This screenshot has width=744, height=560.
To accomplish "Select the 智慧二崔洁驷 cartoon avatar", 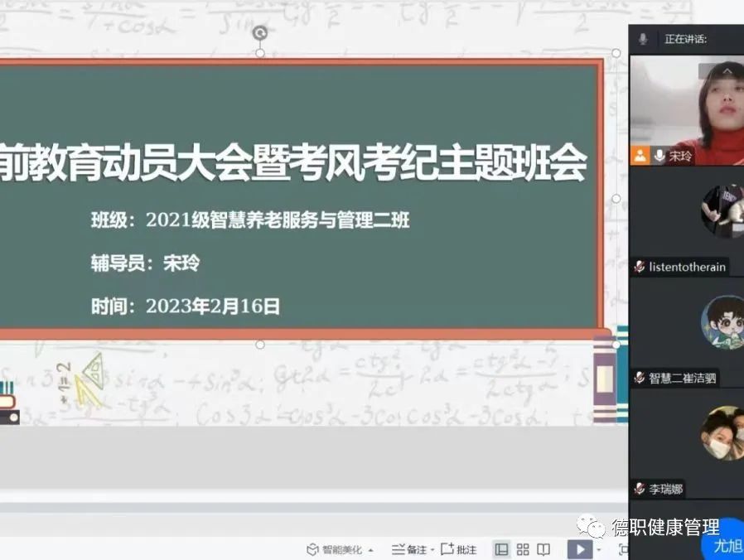I will 722,322.
